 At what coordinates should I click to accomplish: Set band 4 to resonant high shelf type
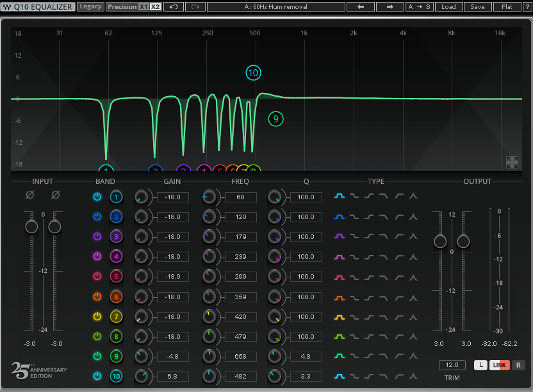click(398, 257)
